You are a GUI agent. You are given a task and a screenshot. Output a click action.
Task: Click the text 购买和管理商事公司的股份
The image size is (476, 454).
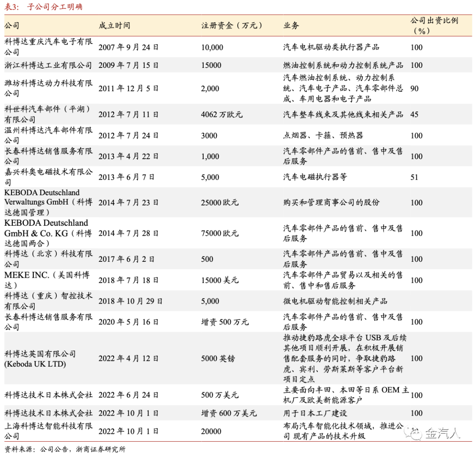pos(331,203)
